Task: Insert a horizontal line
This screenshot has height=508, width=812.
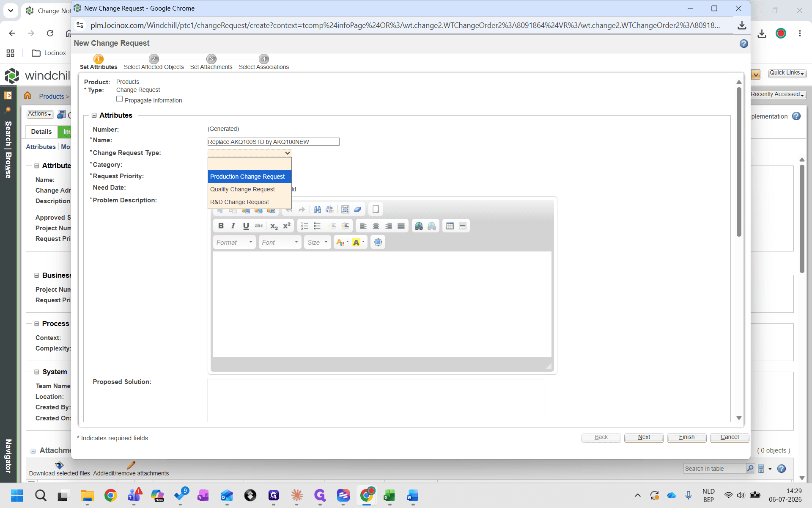Action: click(463, 226)
